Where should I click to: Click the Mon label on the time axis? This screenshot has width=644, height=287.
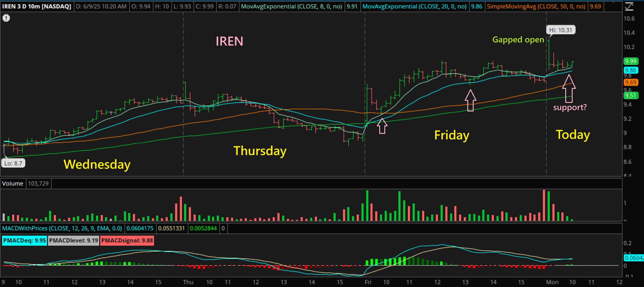pyautogui.click(x=552, y=282)
